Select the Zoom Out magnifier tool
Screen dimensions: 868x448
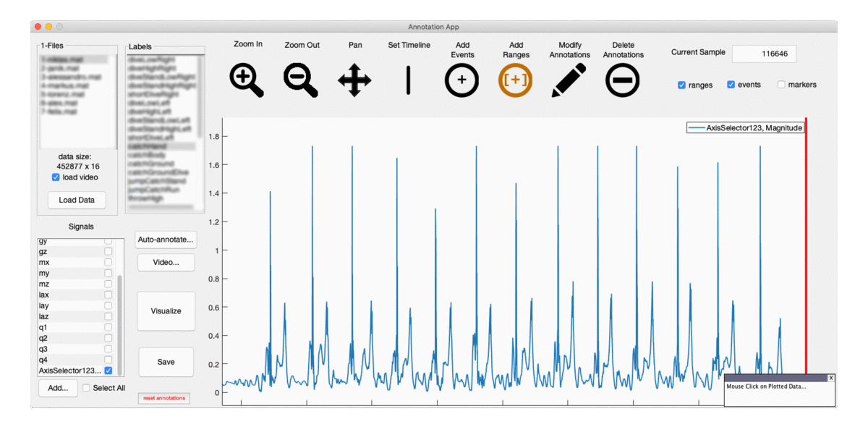click(x=301, y=80)
